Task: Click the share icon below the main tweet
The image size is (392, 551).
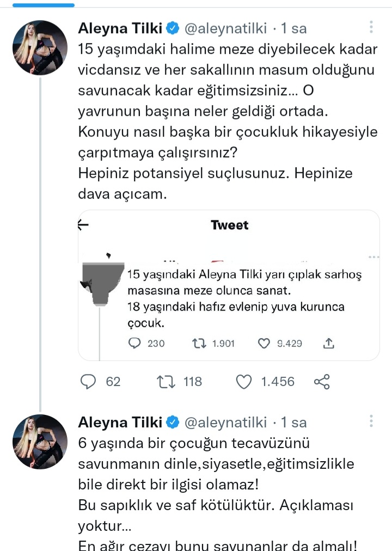Action: tap(321, 382)
